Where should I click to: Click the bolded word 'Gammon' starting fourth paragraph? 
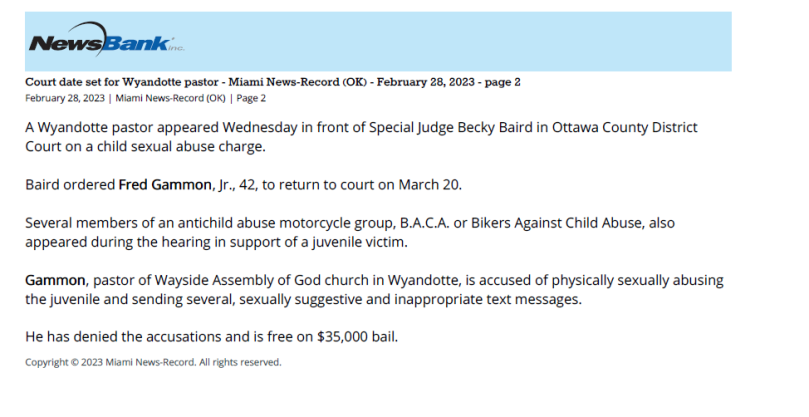[x=55, y=280]
